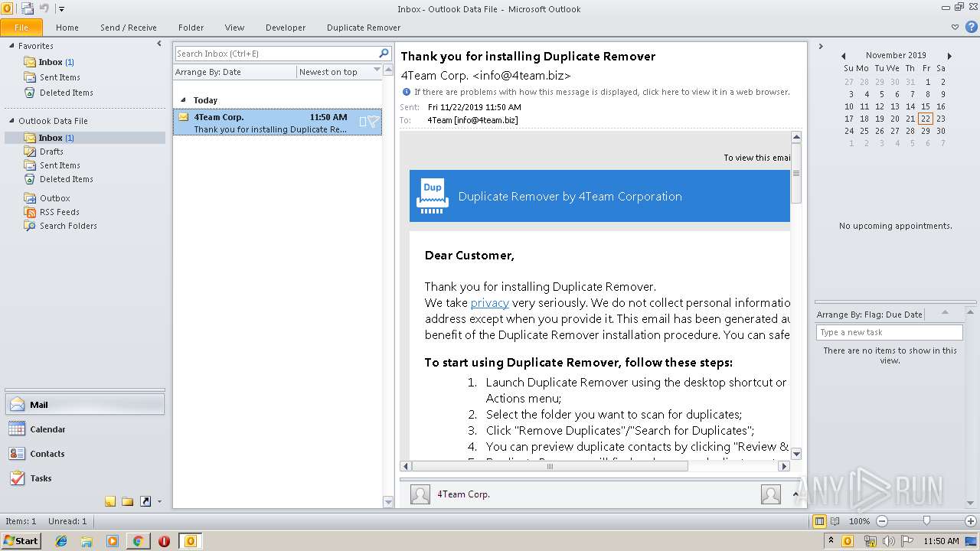Image resolution: width=980 pixels, height=551 pixels.
Task: Expand the People Pane with the caret
Action: 795,494
